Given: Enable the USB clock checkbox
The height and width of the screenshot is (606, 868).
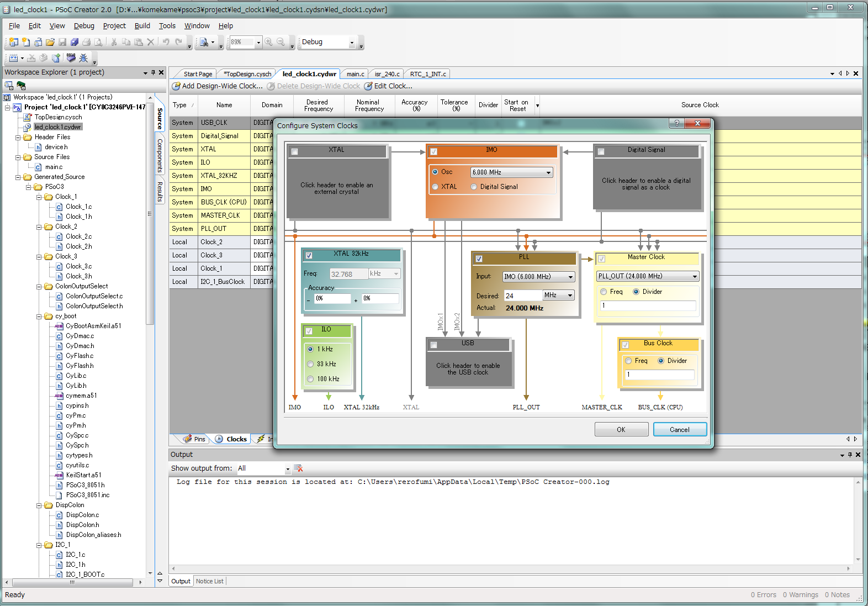Looking at the screenshot, I should 434,345.
